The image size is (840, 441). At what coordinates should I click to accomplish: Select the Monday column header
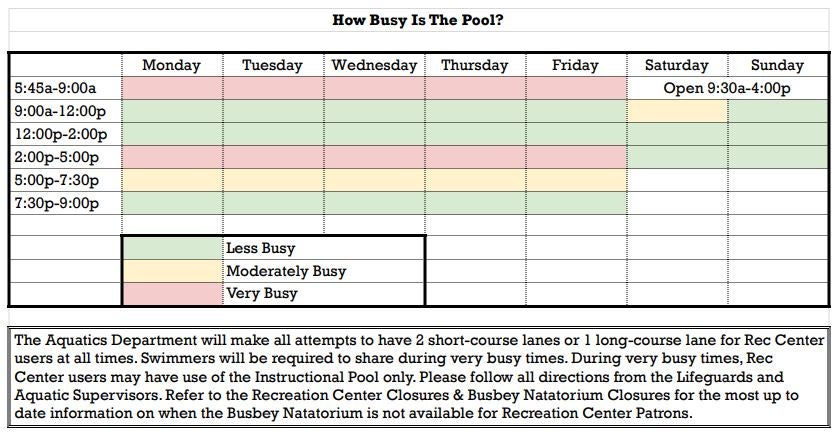point(171,65)
